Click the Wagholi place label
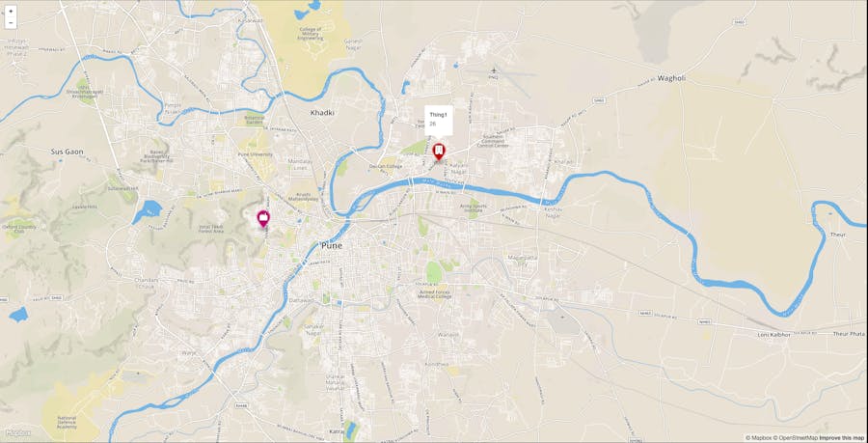Viewport: 868px width, 443px height. (x=671, y=78)
